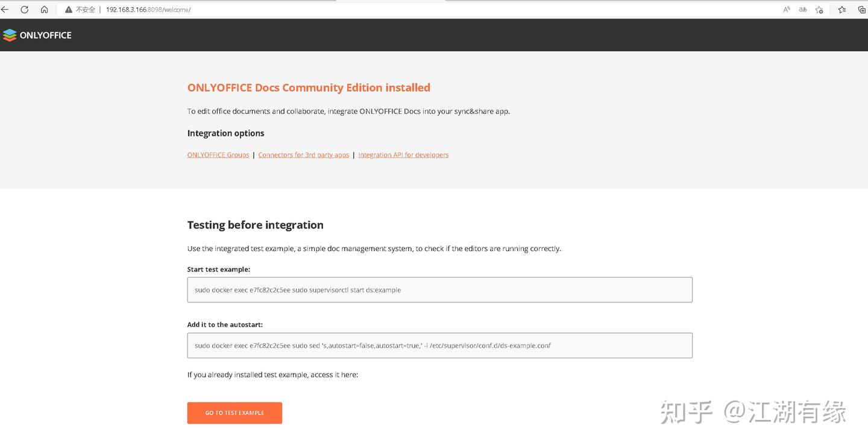Image resolution: width=868 pixels, height=447 pixels.
Task: Open the Translate page icon
Action: (x=802, y=10)
